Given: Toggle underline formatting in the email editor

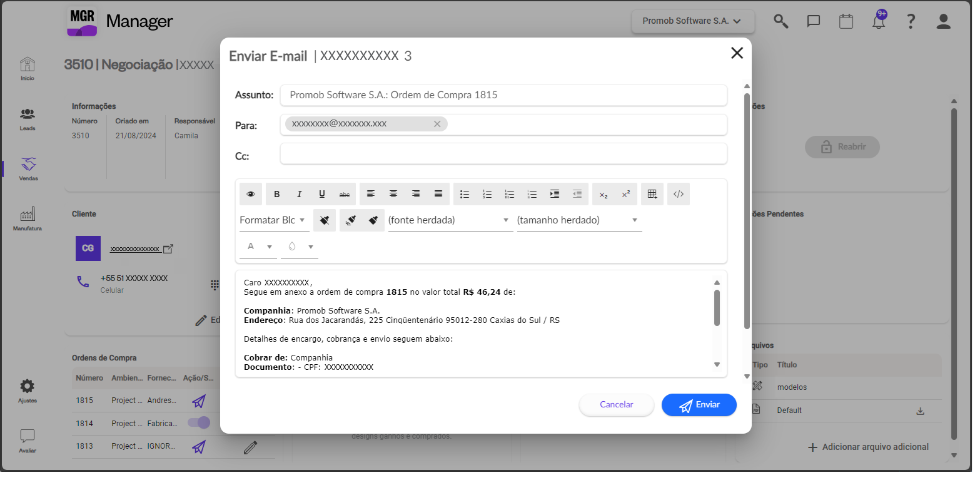Looking at the screenshot, I should point(322,194).
